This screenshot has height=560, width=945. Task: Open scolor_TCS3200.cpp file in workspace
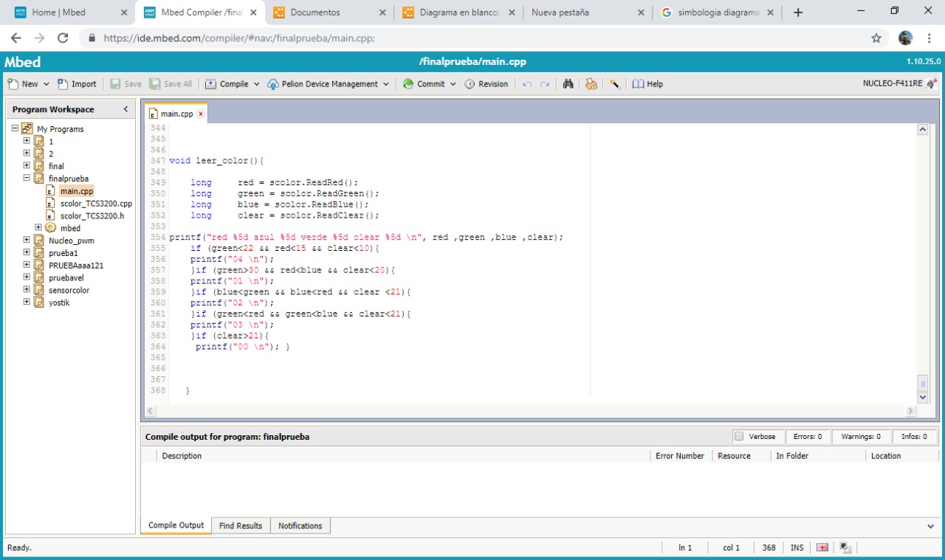(96, 203)
